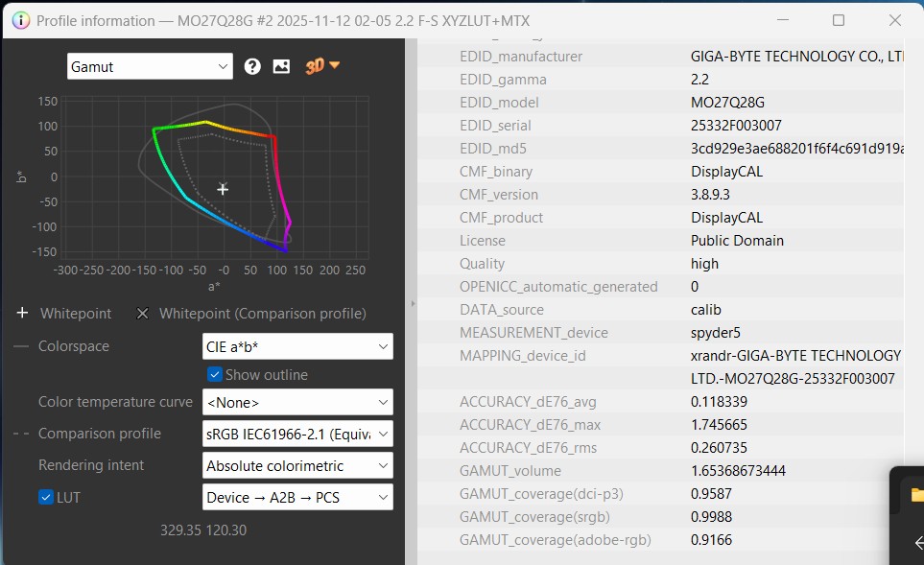This screenshot has height=565, width=924.
Task: Click the info icon in the title bar
Action: [x=20, y=19]
